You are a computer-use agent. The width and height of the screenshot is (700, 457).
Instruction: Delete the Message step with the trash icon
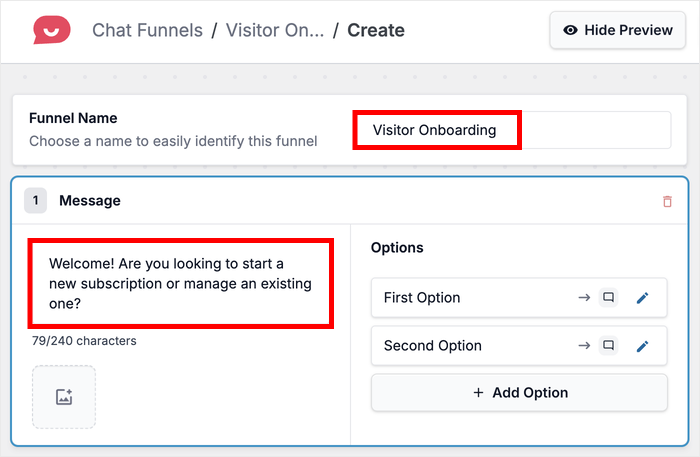tap(668, 201)
